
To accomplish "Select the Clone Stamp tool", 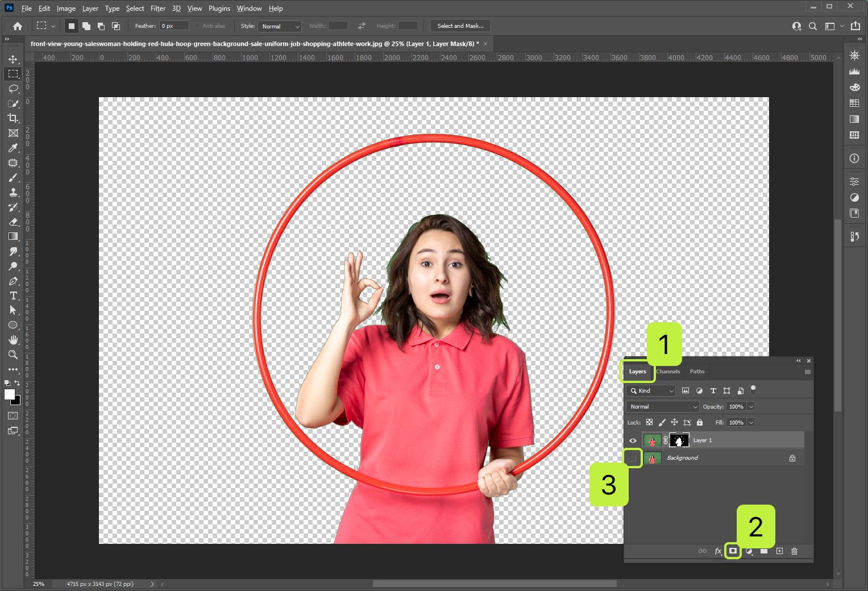I will coord(13,192).
